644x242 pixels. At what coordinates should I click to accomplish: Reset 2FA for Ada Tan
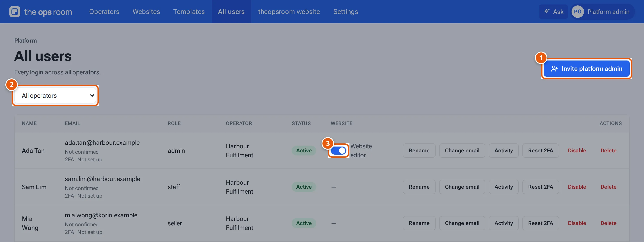point(540,151)
